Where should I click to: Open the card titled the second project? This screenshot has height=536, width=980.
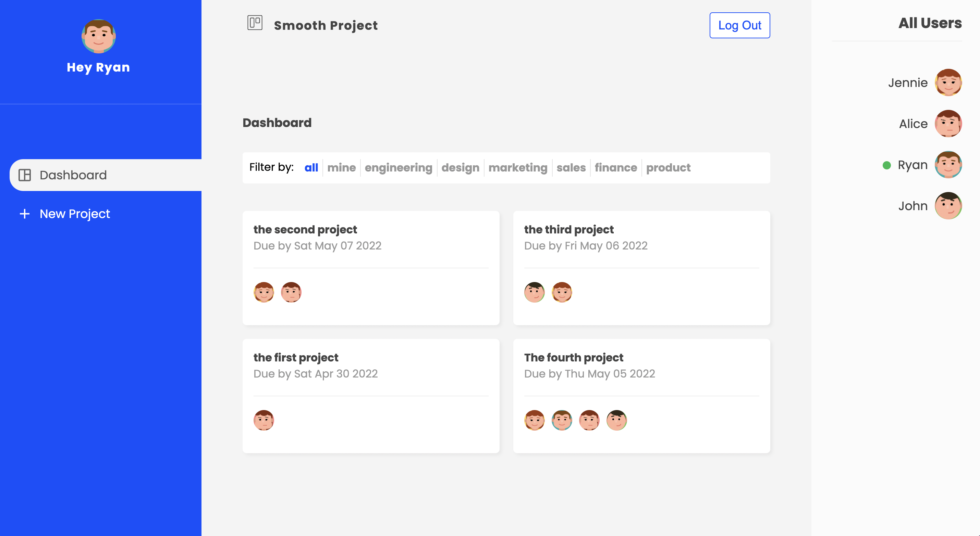pos(305,229)
